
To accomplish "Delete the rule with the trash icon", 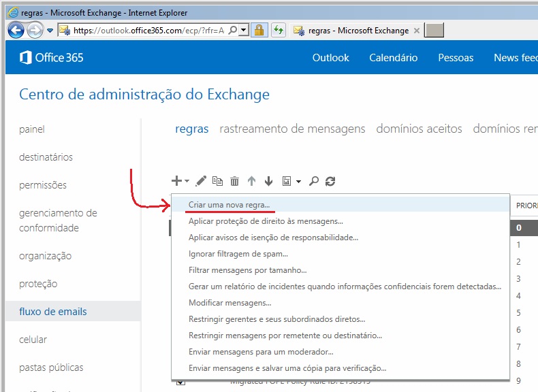I will 234,181.
